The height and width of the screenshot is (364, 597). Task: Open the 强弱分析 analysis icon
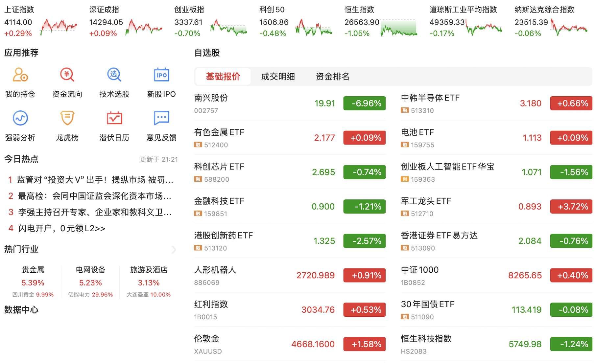click(20, 118)
